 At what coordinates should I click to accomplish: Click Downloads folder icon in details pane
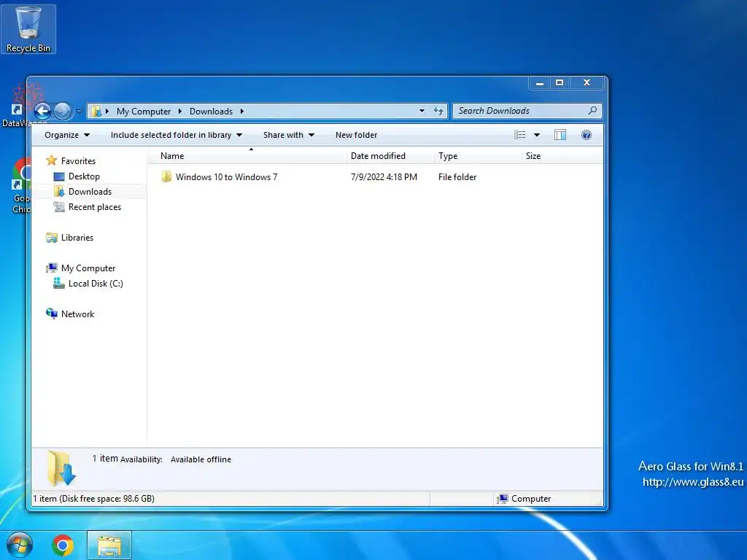(61, 468)
